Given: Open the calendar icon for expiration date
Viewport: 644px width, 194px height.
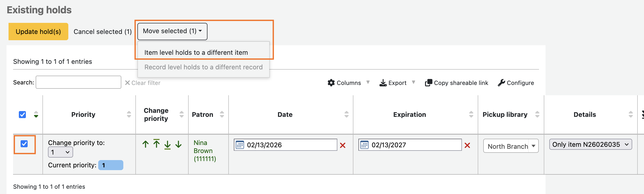Looking at the screenshot, I should tap(364, 145).
